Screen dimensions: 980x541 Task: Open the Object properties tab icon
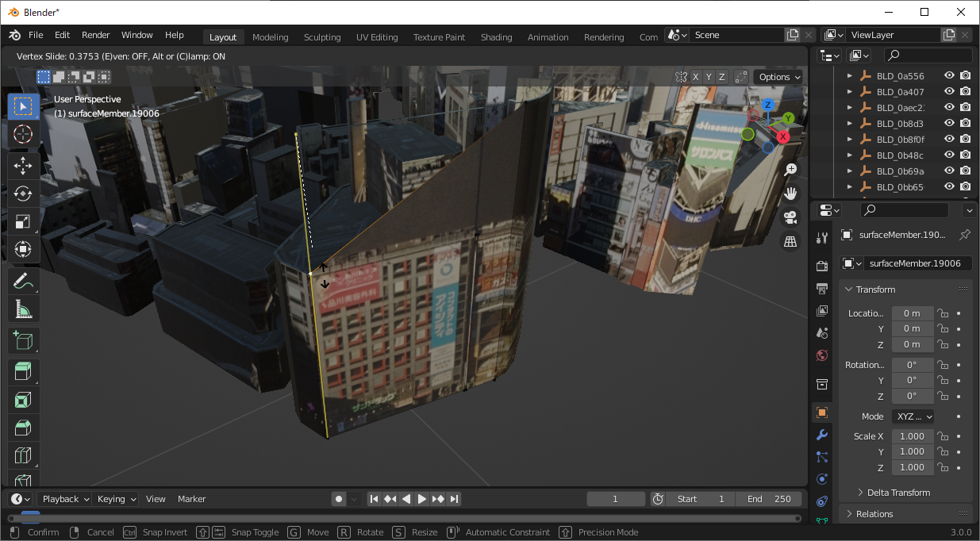point(822,412)
